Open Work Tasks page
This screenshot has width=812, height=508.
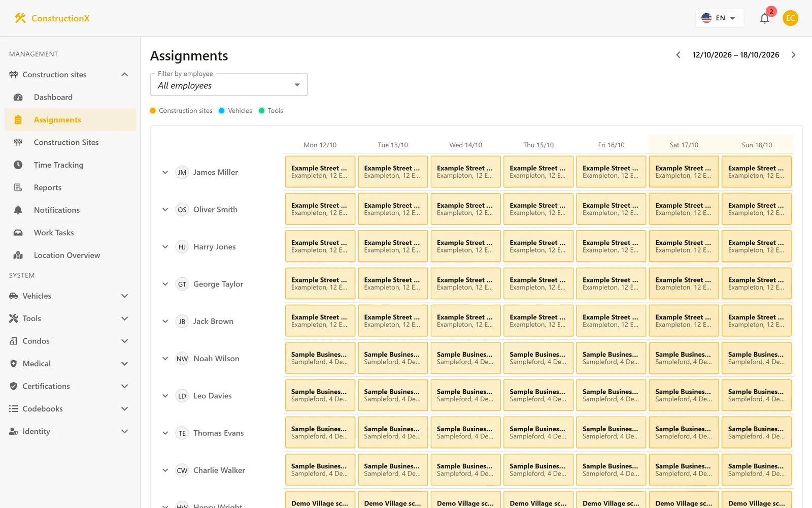pos(70,233)
